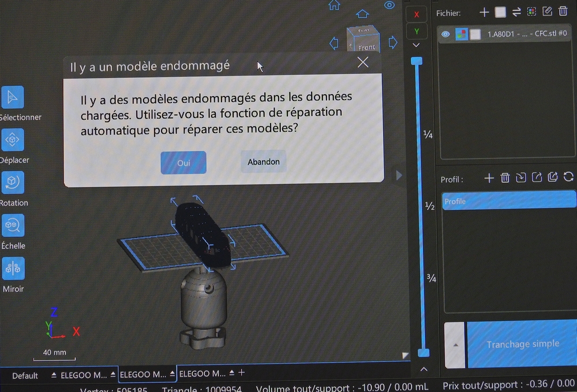Click the 40 mm scale indicator

[x=54, y=354]
